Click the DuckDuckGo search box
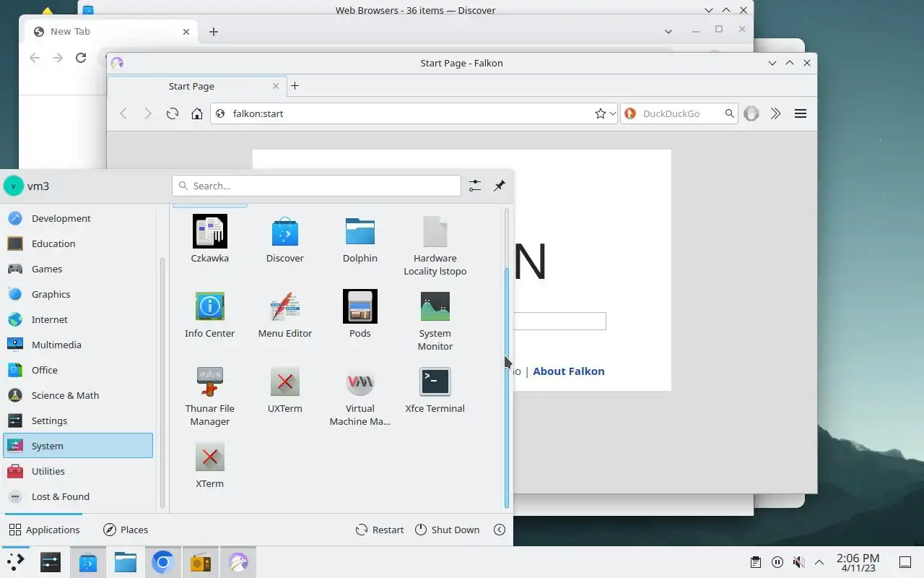Image resolution: width=924 pixels, height=578 pixels. tap(679, 113)
